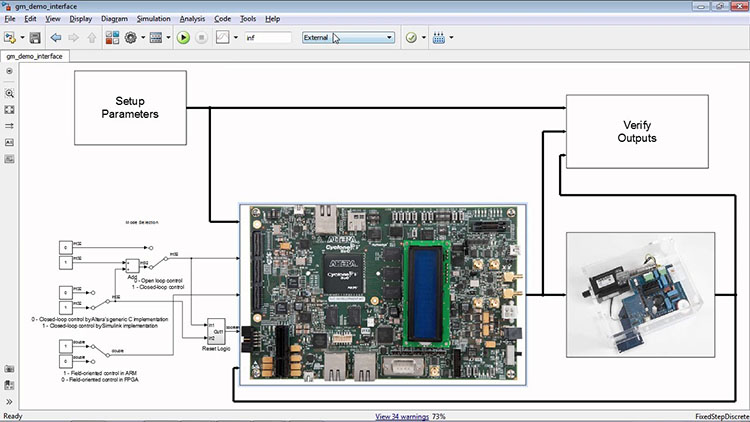Screen dimensions: 750x422
Task: Open the New Model dropdown arrow
Action: tap(22, 37)
